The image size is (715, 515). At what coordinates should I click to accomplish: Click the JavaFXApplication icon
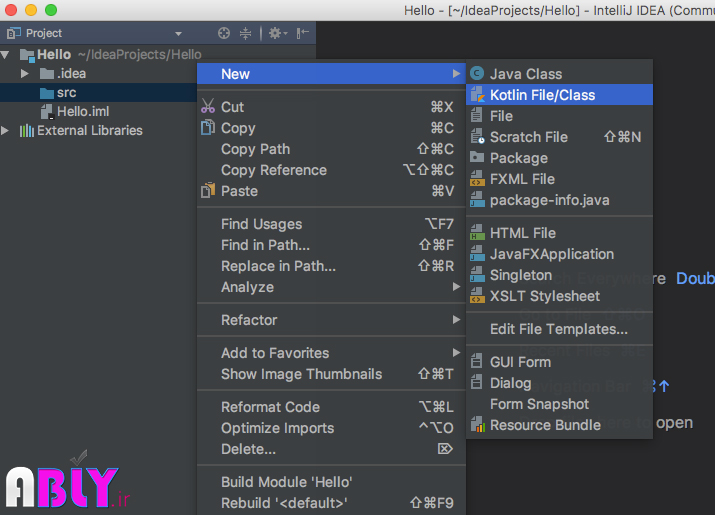click(477, 253)
